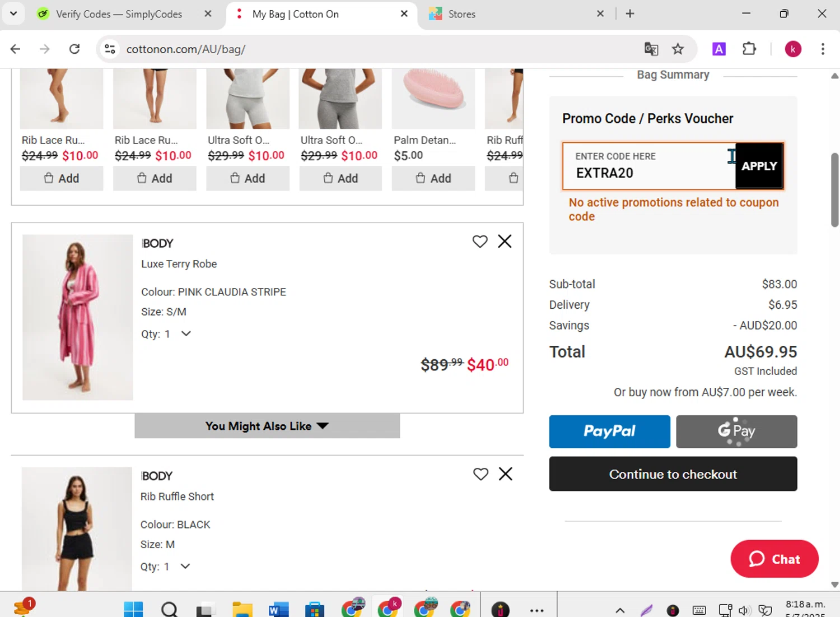Open touch keyboard tray icon
This screenshot has height=617, width=840.
pyautogui.click(x=699, y=610)
